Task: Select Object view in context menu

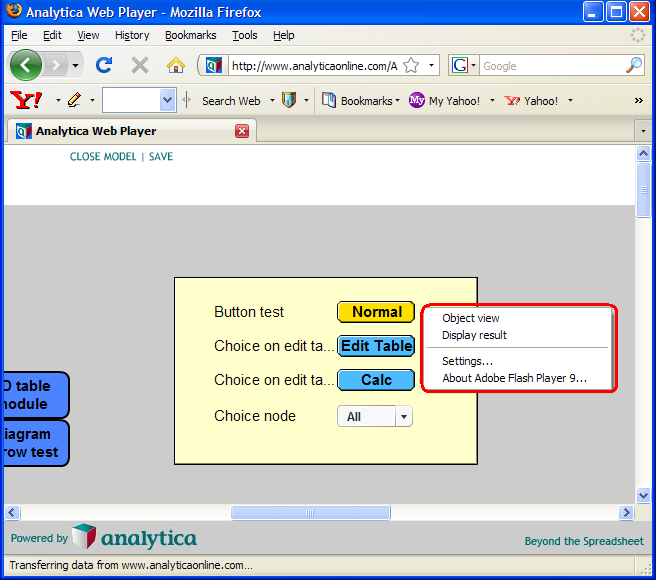Action: click(471, 318)
